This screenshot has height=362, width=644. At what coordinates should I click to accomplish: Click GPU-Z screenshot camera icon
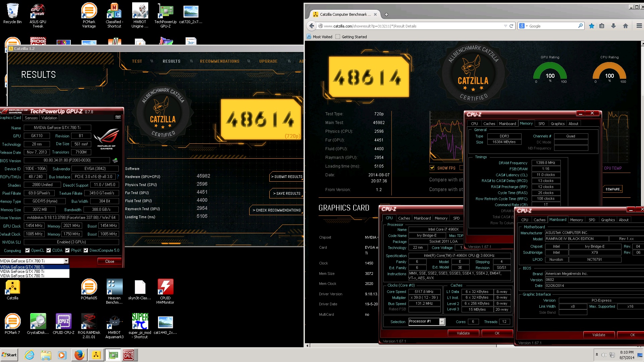click(118, 117)
